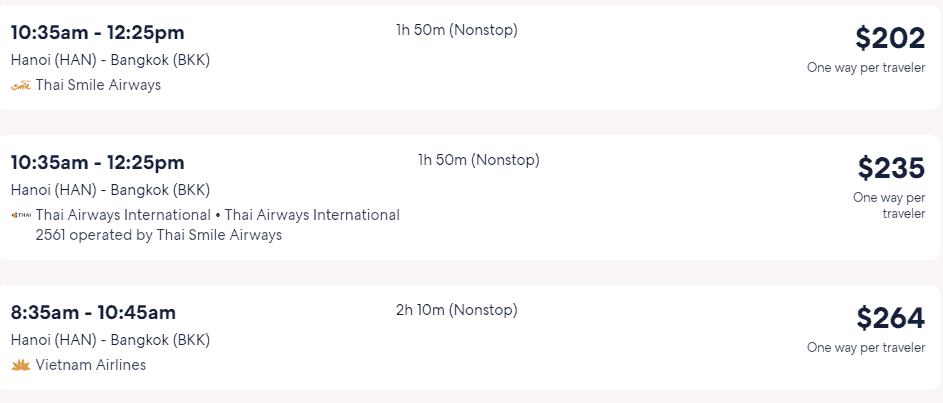Image resolution: width=943 pixels, height=403 pixels.
Task: Click the Vietnam Airlines lotus logo icon
Action: (x=20, y=365)
